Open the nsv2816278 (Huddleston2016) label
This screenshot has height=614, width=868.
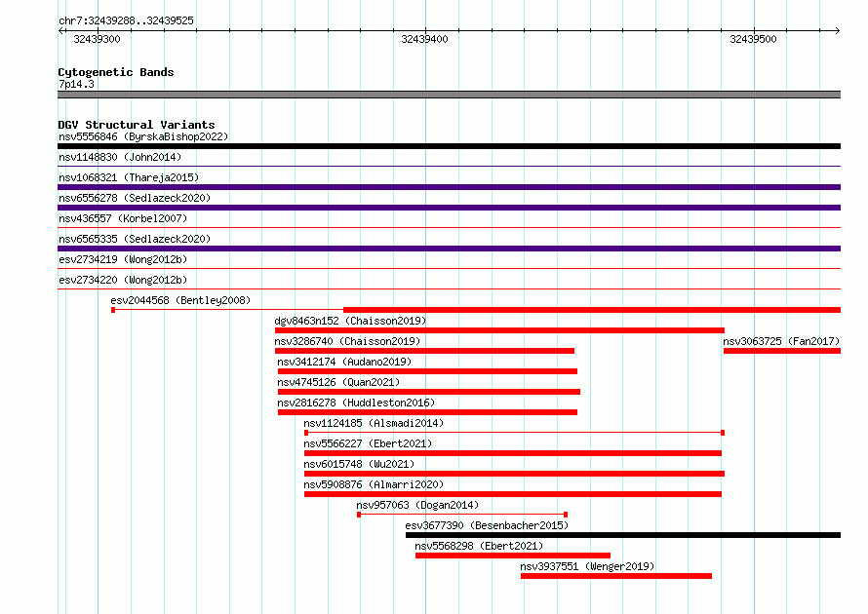tap(356, 403)
